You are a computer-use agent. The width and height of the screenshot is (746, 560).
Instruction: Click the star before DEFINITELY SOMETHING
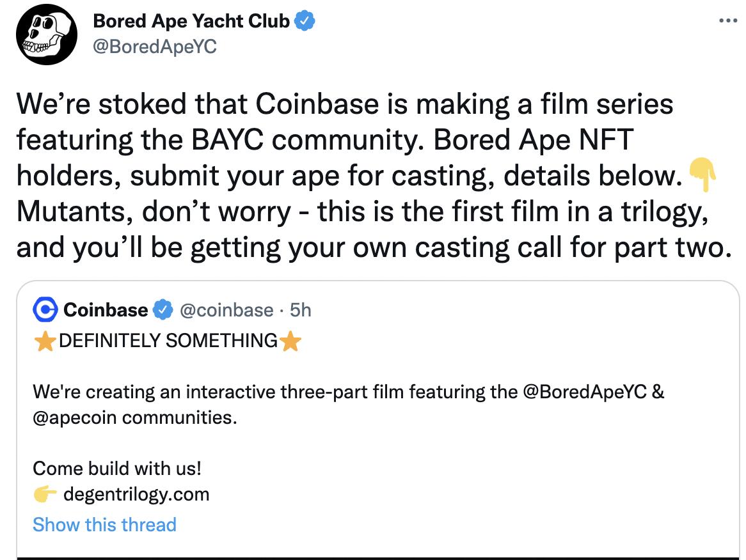[45, 341]
